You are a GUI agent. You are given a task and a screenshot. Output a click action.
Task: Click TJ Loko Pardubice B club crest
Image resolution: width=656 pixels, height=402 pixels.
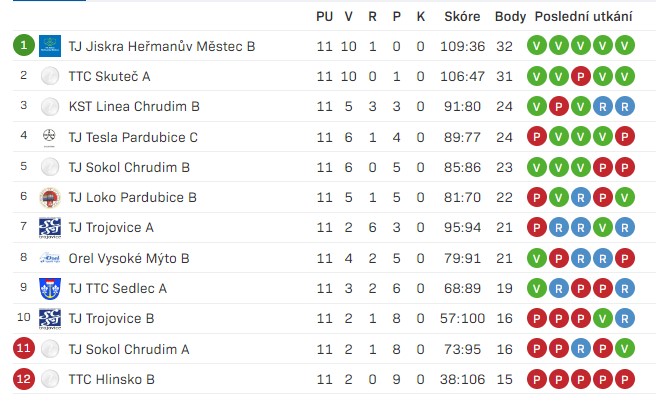coord(50,197)
